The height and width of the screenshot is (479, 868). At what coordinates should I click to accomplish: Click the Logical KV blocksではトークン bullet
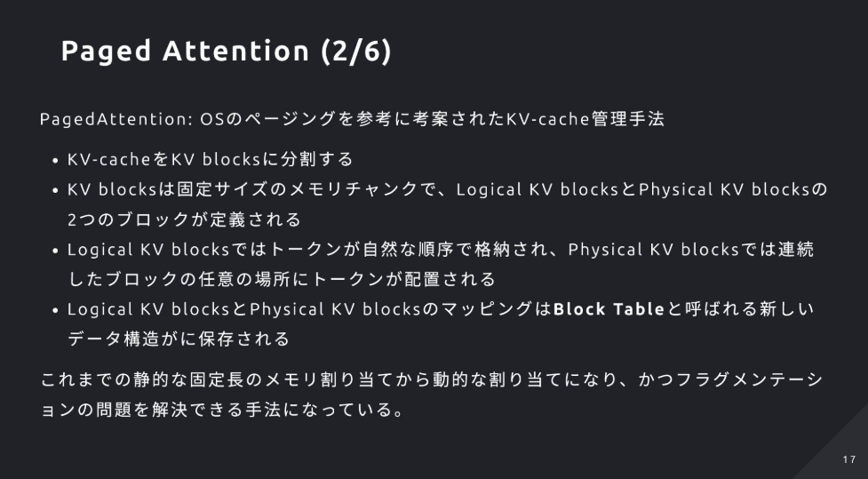tap(441, 249)
